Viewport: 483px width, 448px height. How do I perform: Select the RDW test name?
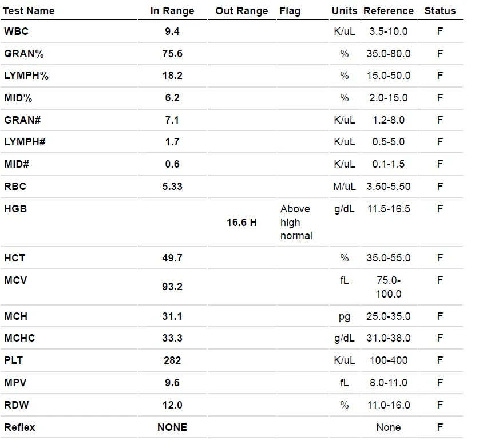(17, 405)
